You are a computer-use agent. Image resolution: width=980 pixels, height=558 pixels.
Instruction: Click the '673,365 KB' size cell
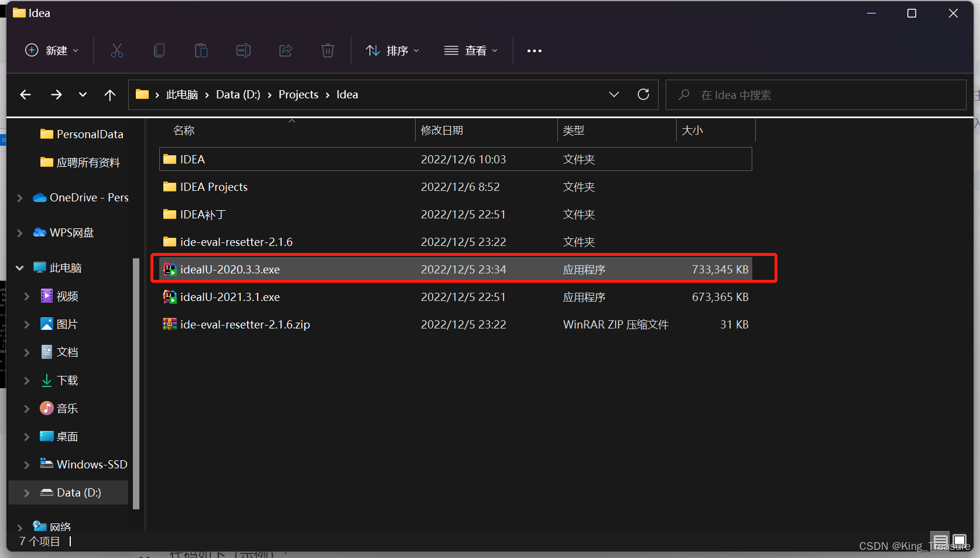pyautogui.click(x=720, y=297)
